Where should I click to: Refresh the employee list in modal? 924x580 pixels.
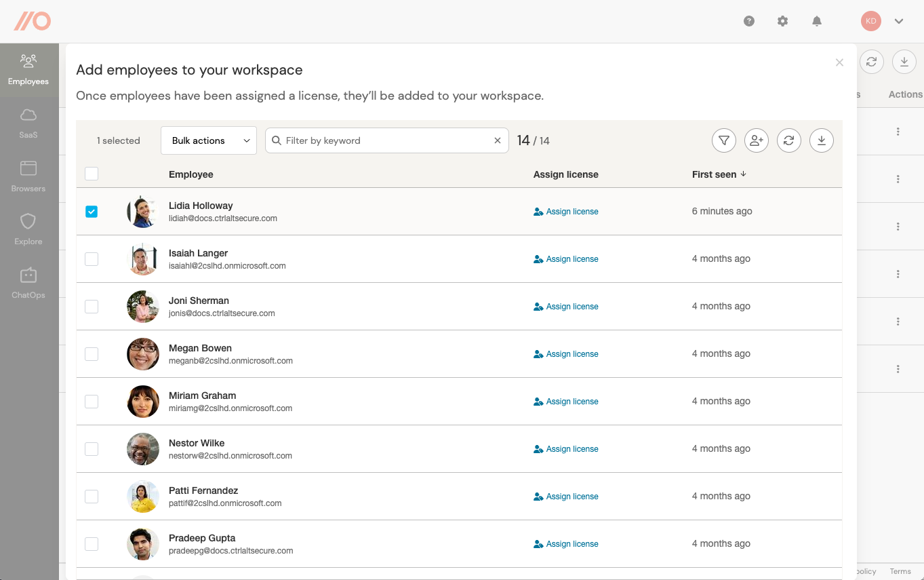pyautogui.click(x=789, y=140)
